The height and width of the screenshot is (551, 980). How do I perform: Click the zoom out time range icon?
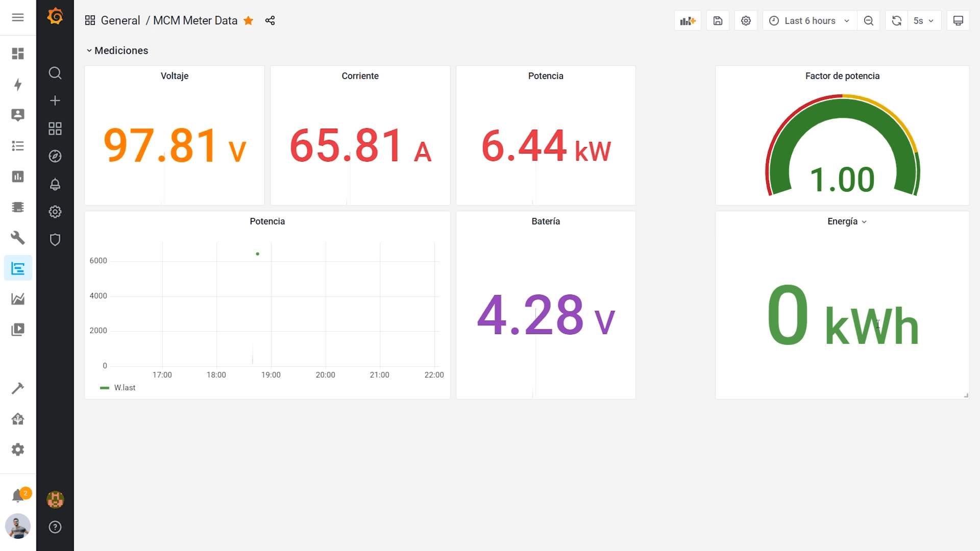tap(868, 21)
